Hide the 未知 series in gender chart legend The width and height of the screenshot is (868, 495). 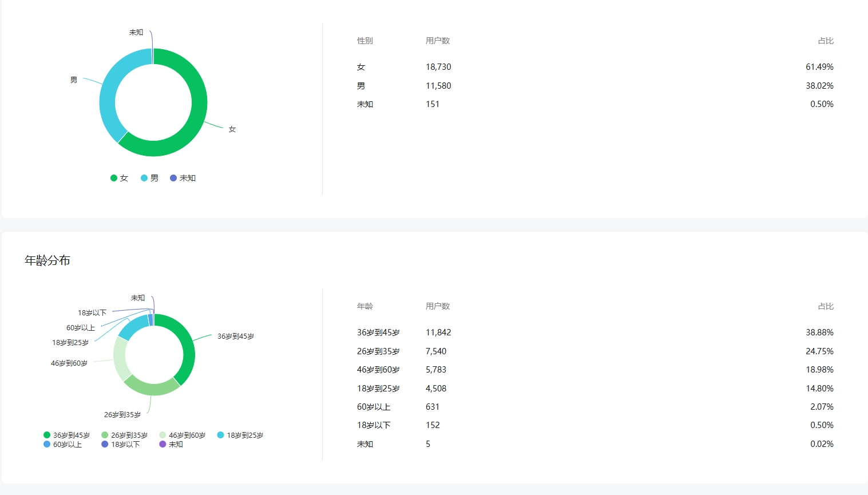click(x=183, y=178)
